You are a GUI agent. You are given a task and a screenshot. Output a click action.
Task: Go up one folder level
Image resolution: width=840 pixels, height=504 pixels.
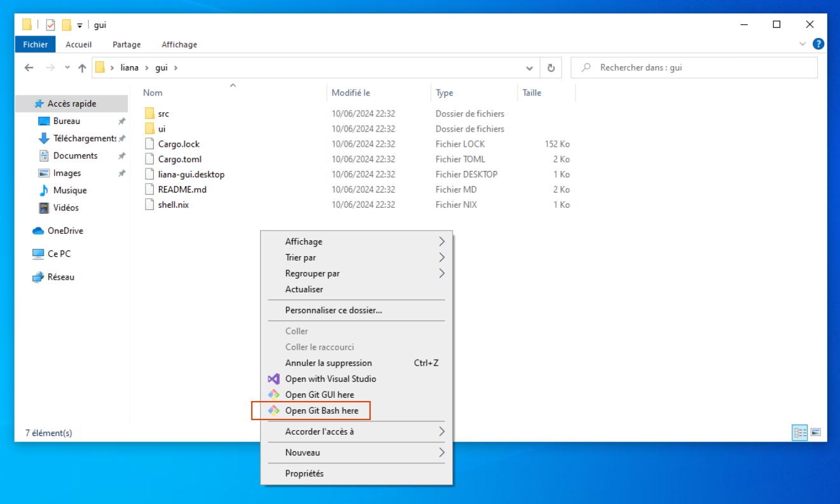(82, 68)
